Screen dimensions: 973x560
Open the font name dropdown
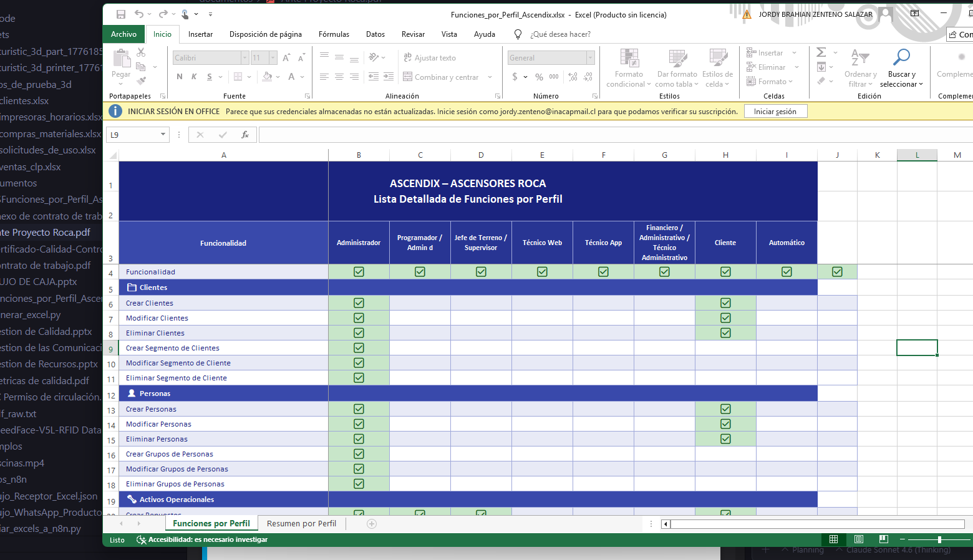pos(244,57)
